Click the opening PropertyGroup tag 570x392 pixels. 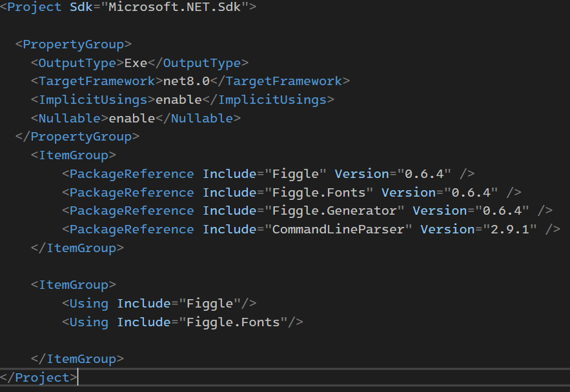(x=74, y=44)
